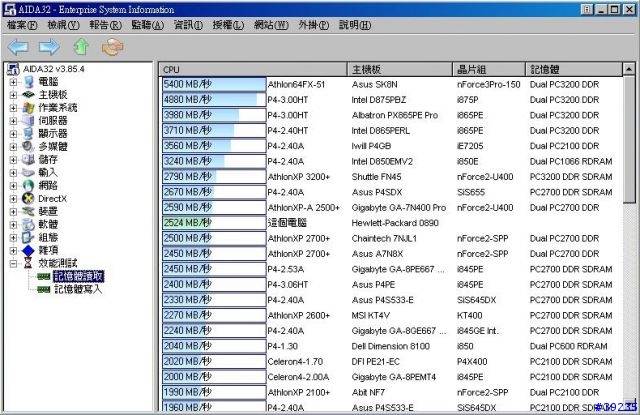
Task: Expand the 顯示器 tree node
Action: pyautogui.click(x=13, y=134)
